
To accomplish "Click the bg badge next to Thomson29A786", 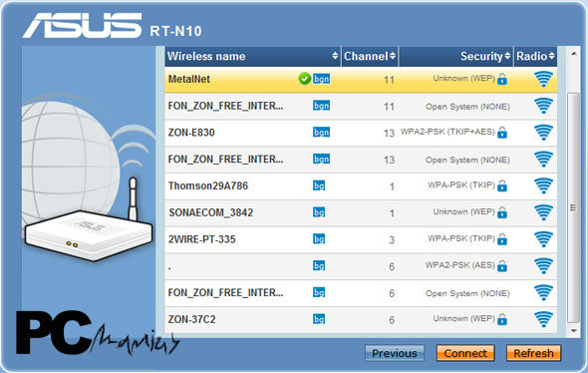I will click(x=319, y=186).
